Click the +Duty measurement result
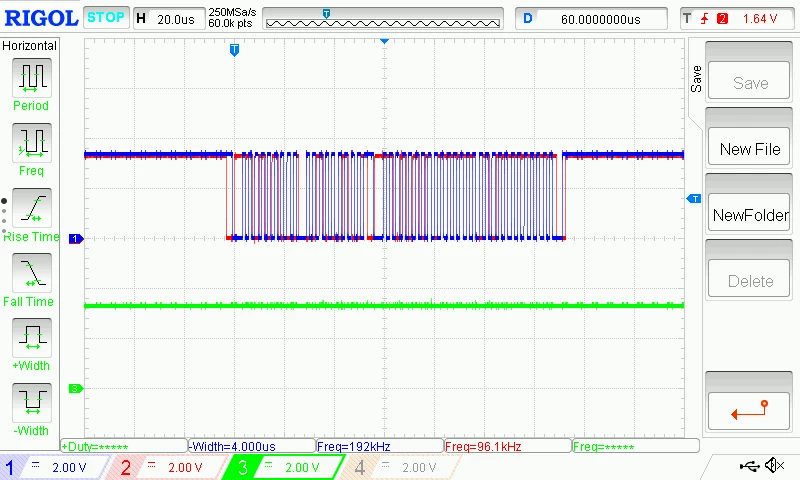Viewport: 800px width, 480px height. pos(124,446)
